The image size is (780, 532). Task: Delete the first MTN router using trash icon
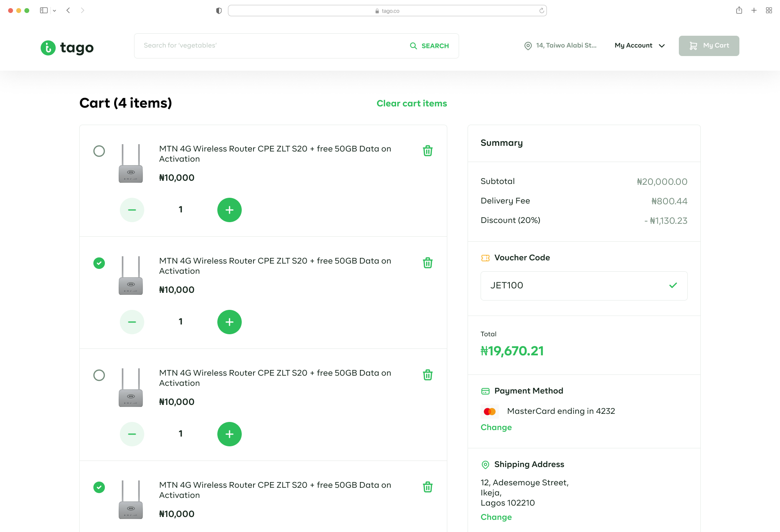(427, 151)
